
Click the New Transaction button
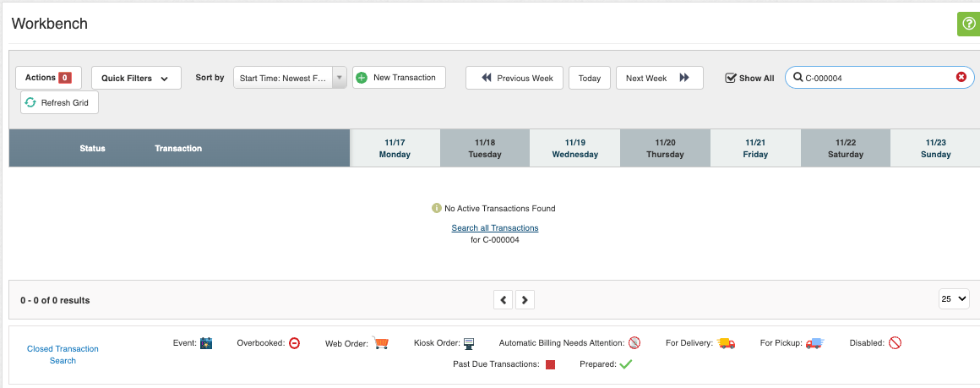[x=399, y=78]
